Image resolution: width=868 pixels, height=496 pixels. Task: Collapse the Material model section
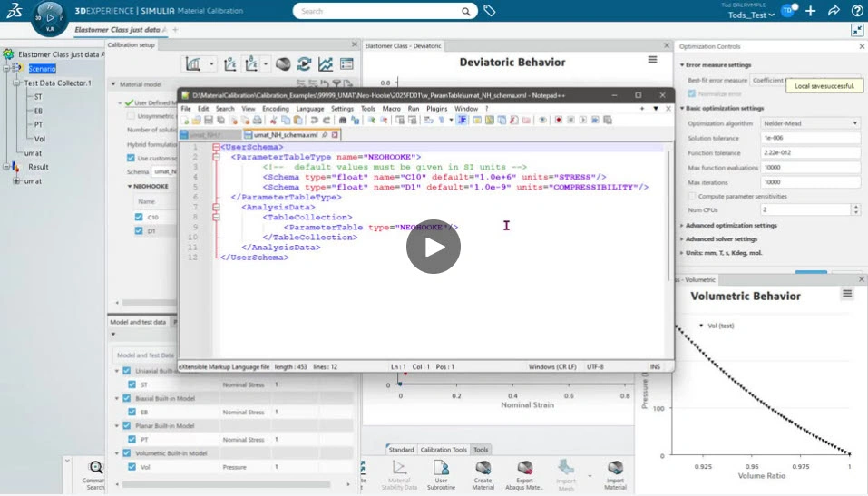click(114, 84)
